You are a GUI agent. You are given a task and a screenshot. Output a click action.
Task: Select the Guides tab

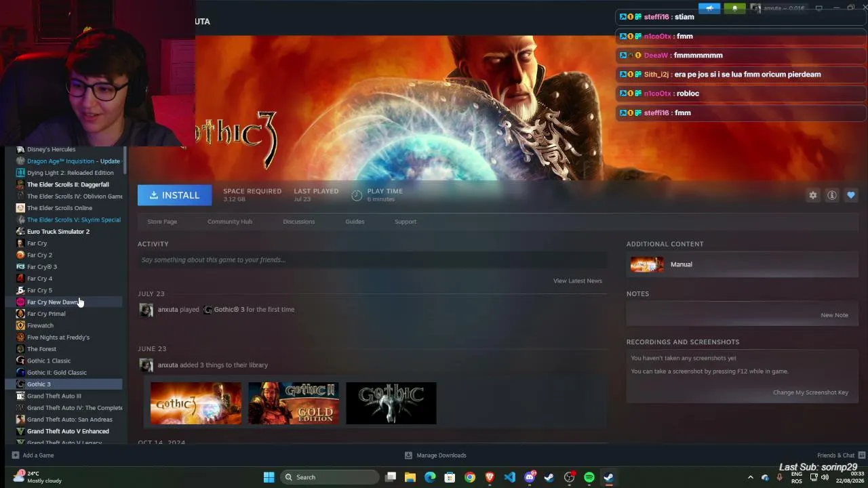point(355,222)
